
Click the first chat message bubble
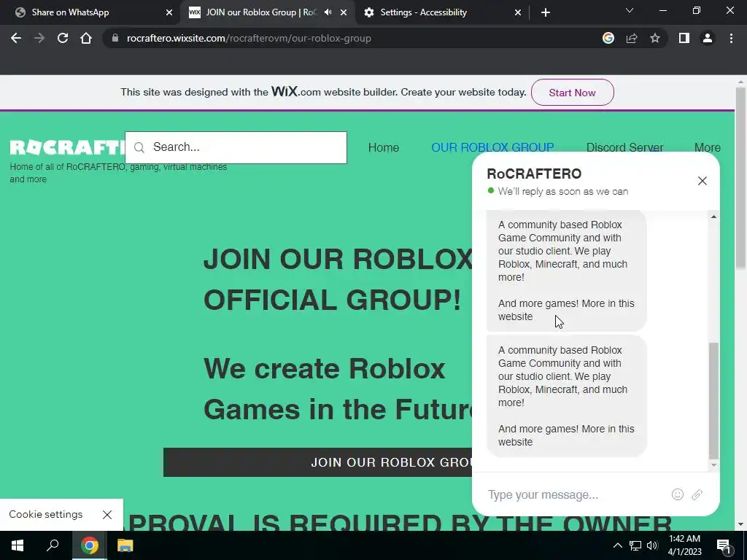pos(566,271)
